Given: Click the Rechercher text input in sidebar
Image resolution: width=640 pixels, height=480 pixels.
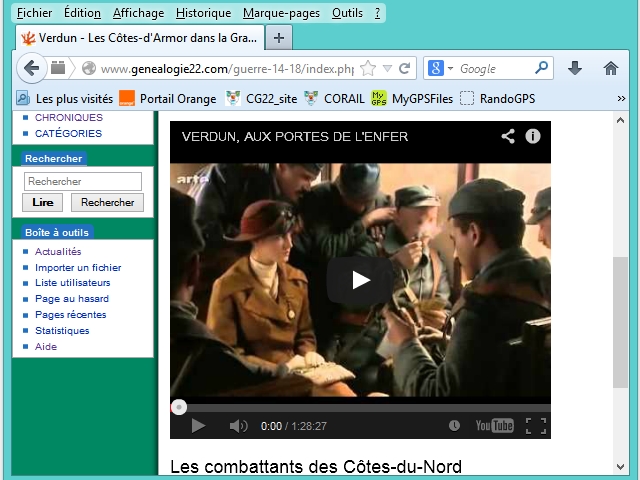Looking at the screenshot, I should tap(83, 181).
